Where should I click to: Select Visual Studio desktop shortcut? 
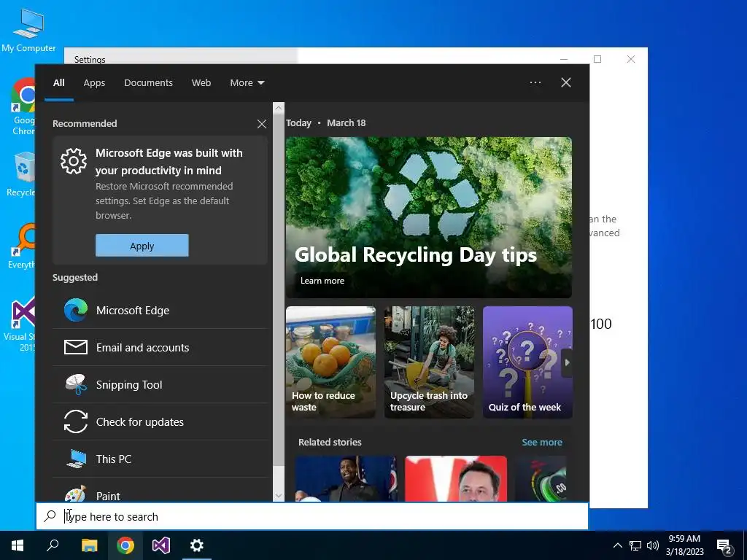coord(20,324)
